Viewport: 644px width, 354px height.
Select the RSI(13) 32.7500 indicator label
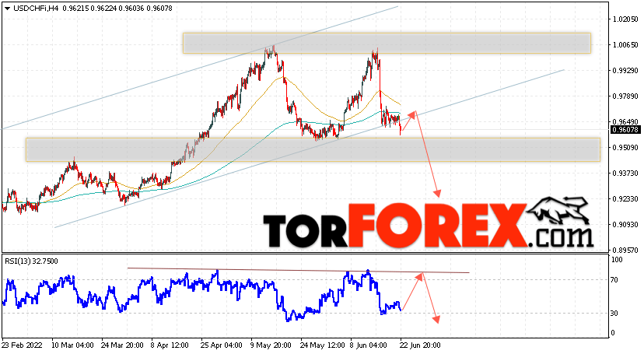(x=31, y=261)
